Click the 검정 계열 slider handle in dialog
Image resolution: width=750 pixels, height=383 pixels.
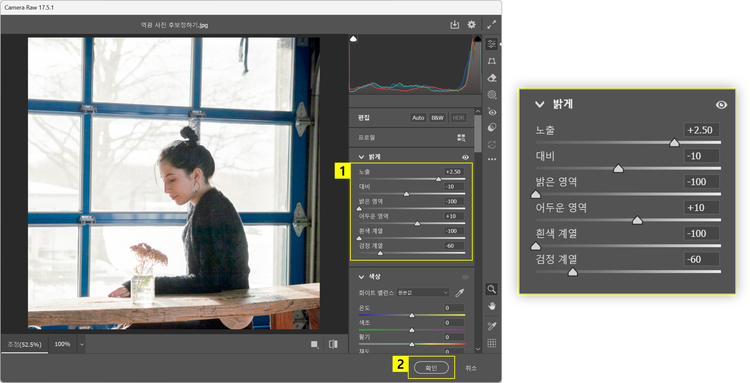[x=380, y=253]
